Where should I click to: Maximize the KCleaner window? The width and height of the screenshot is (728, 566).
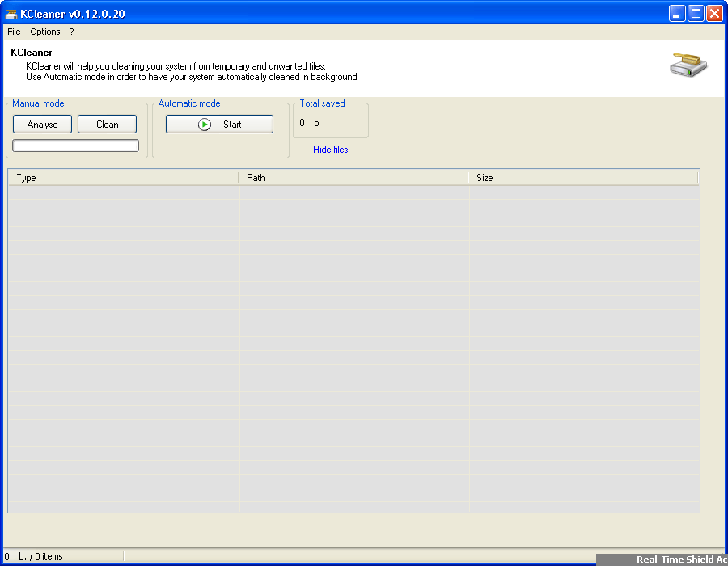[x=696, y=14]
